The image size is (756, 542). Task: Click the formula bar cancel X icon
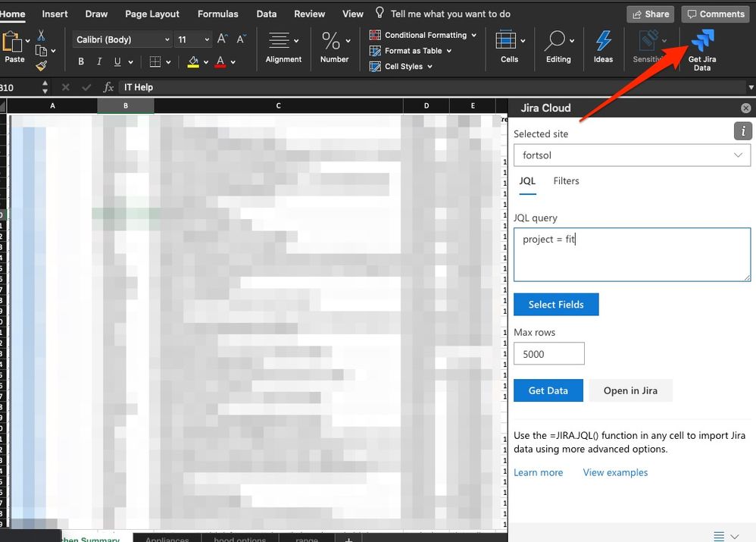[66, 87]
